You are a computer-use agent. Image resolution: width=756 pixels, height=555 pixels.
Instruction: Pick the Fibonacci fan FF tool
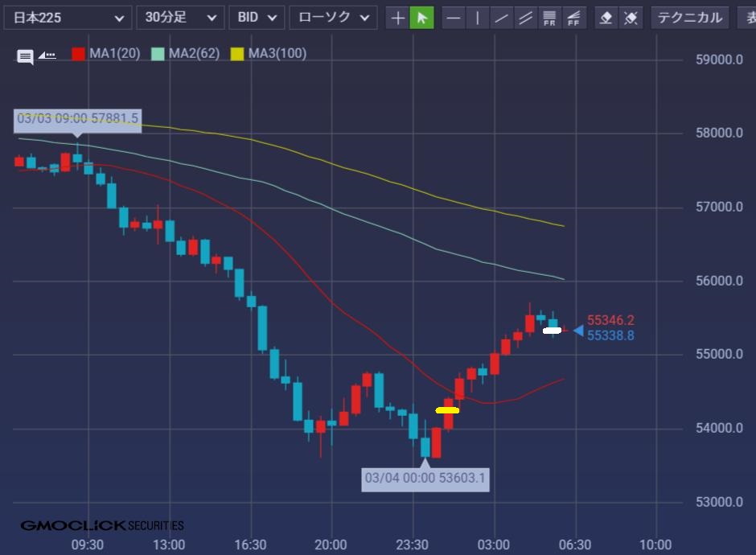click(573, 18)
